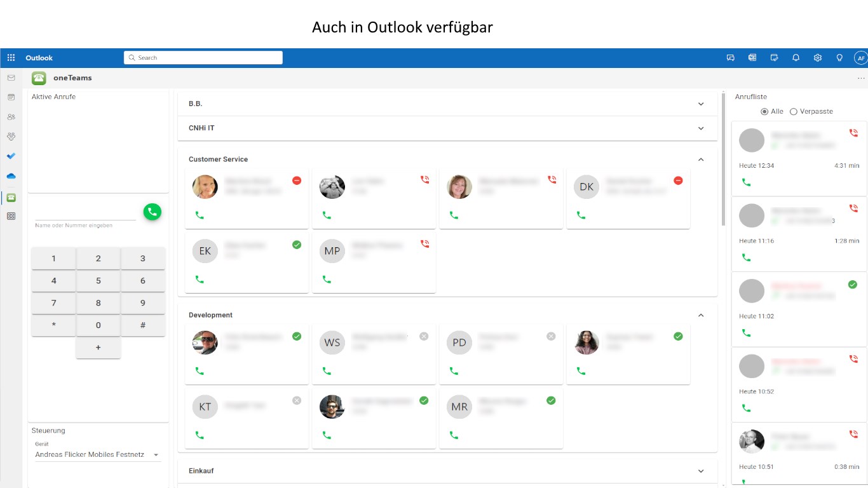Screen dimensions: 868x488
Task: Click dial pad key 5
Action: click(x=98, y=281)
